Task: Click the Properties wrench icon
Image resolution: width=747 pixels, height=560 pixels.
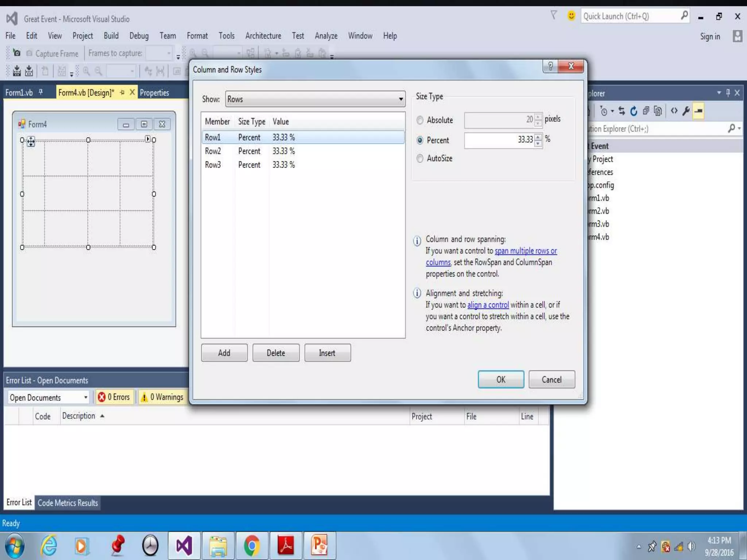Action: 686,111
